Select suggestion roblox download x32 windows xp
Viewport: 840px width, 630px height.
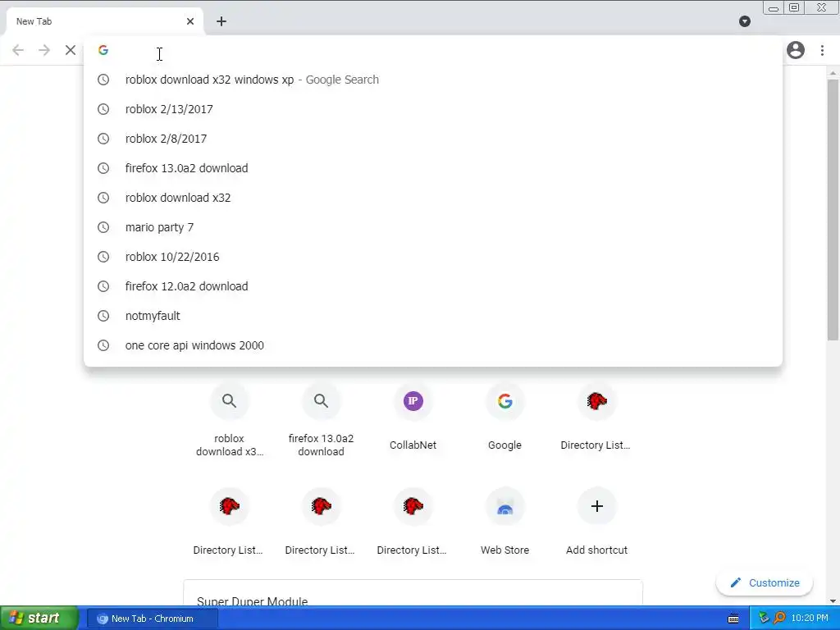pyautogui.click(x=433, y=80)
